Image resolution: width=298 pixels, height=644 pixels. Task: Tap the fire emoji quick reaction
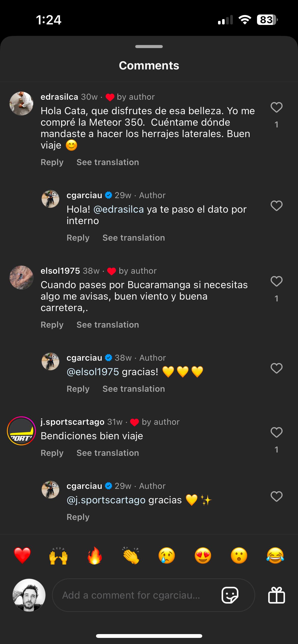[x=94, y=555]
